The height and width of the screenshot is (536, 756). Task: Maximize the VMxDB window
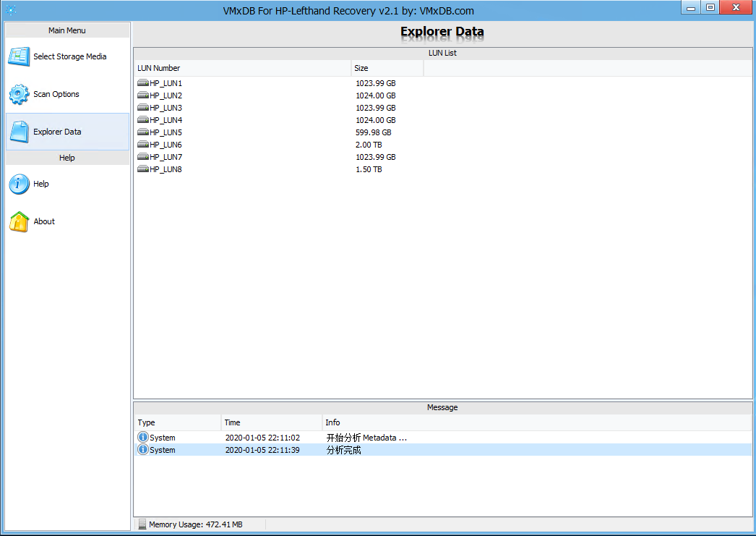coord(710,8)
